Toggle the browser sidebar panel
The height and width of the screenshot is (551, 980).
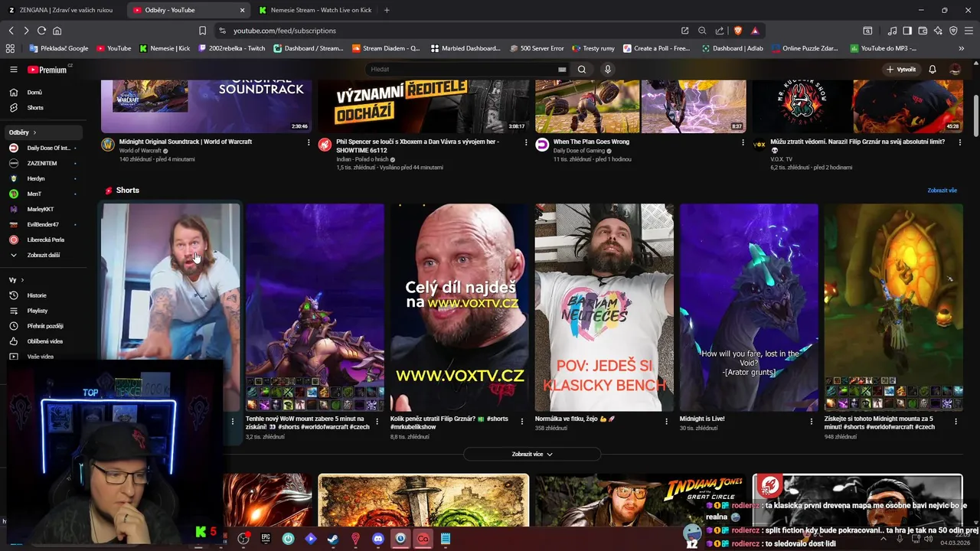tap(907, 31)
